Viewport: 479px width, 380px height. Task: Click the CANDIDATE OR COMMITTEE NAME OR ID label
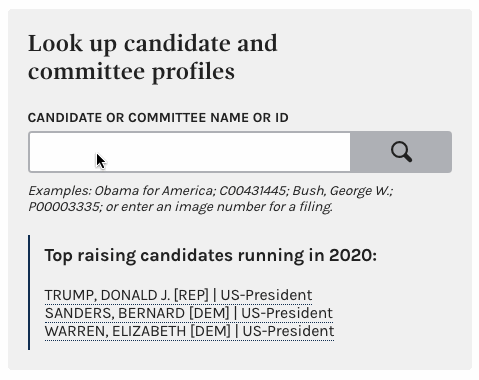[158, 118]
